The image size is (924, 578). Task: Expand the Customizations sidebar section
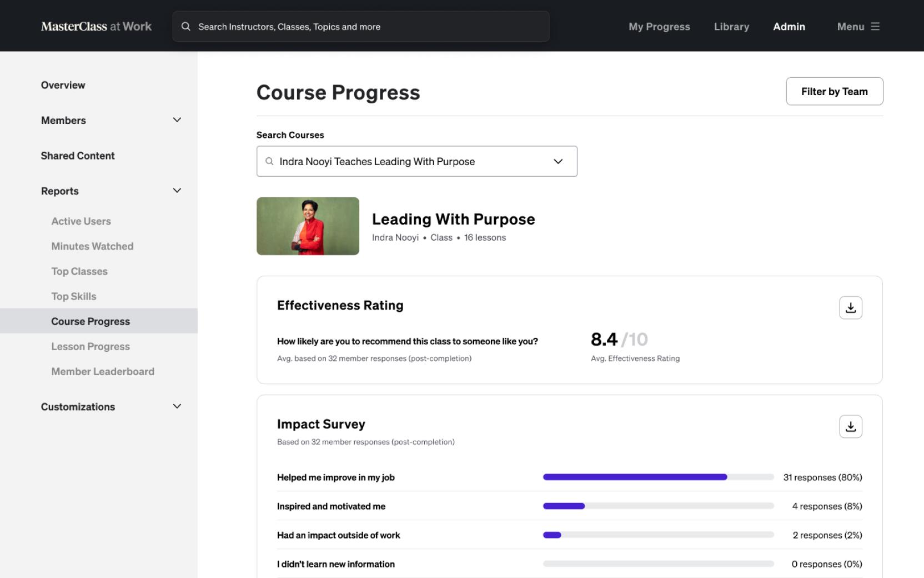point(177,406)
